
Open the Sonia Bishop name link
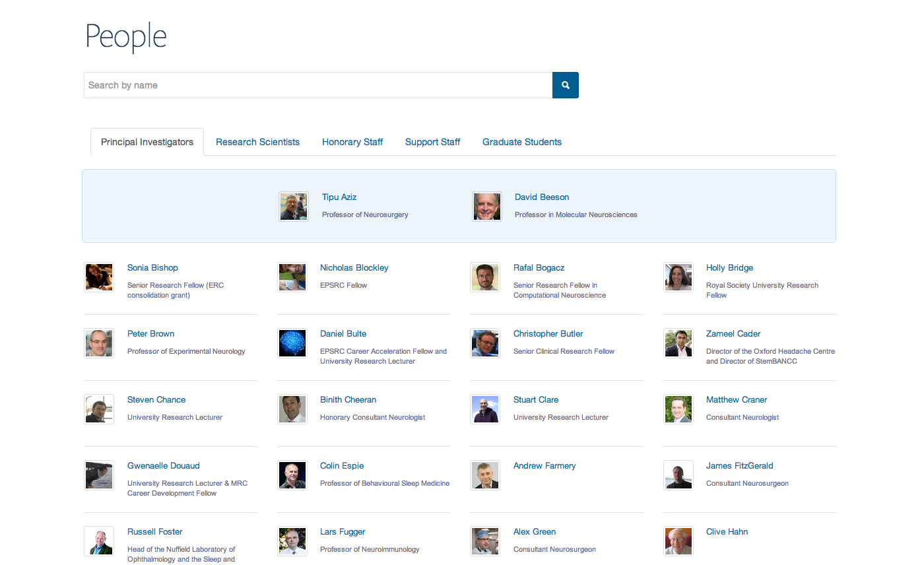(x=152, y=268)
